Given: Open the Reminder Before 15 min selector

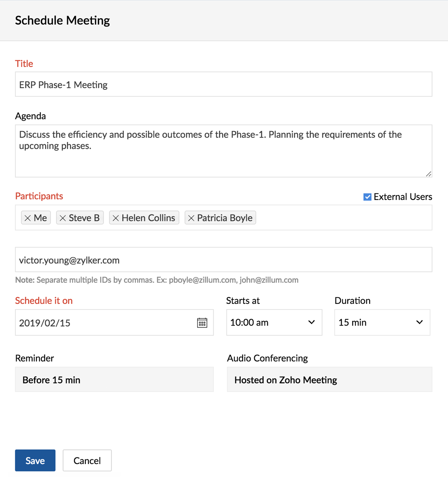Looking at the screenshot, I should (x=114, y=380).
